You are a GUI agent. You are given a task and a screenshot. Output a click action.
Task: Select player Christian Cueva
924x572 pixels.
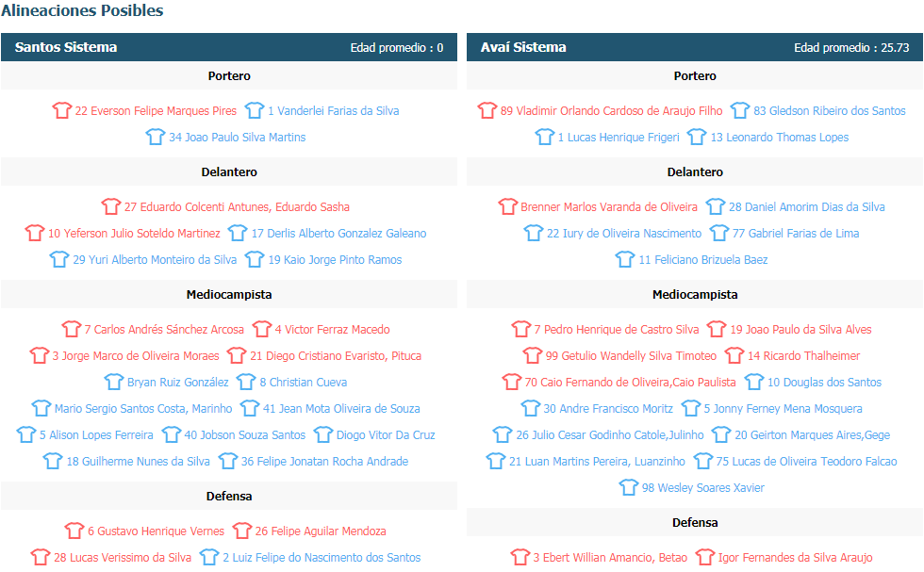[x=303, y=383]
